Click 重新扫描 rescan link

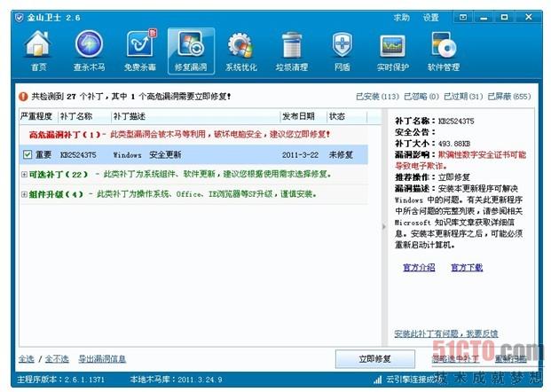pos(510,359)
